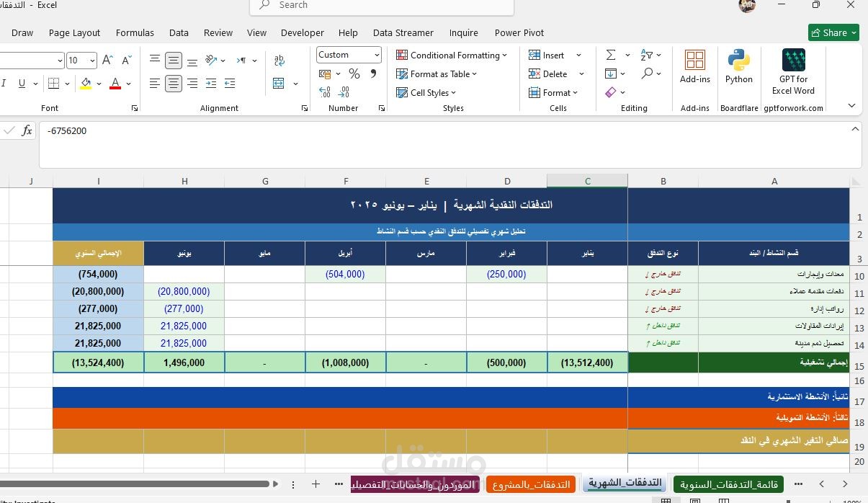Click the Insert cells button
The height and width of the screenshot is (503, 868).
[x=547, y=55]
